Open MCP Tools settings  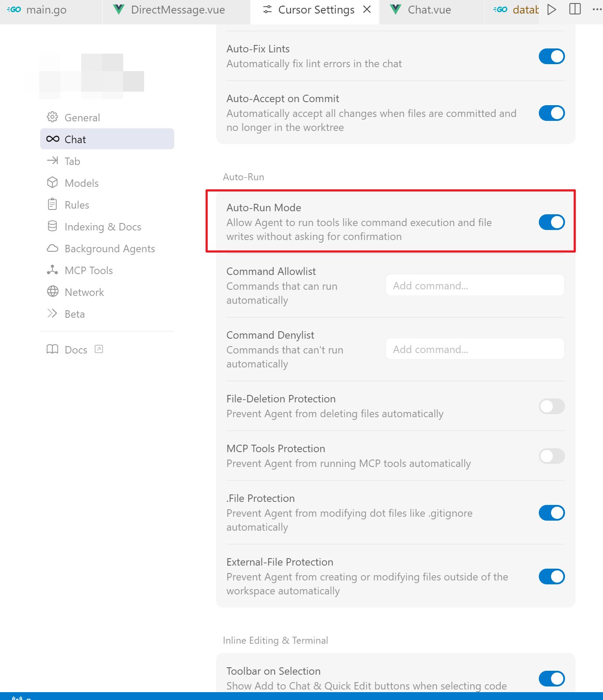click(107, 270)
